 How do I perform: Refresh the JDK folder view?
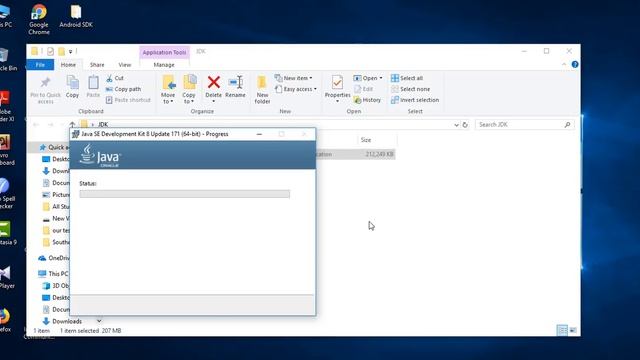pyautogui.click(x=465, y=125)
